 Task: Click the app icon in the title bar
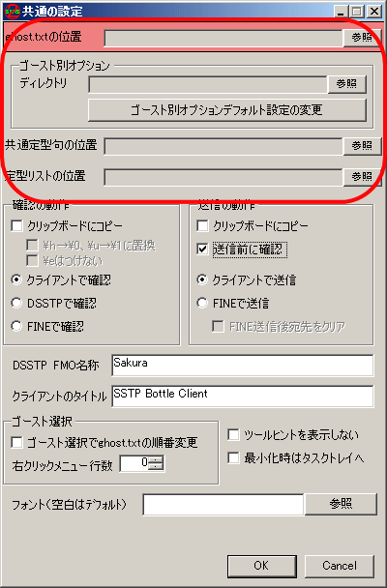12,12
